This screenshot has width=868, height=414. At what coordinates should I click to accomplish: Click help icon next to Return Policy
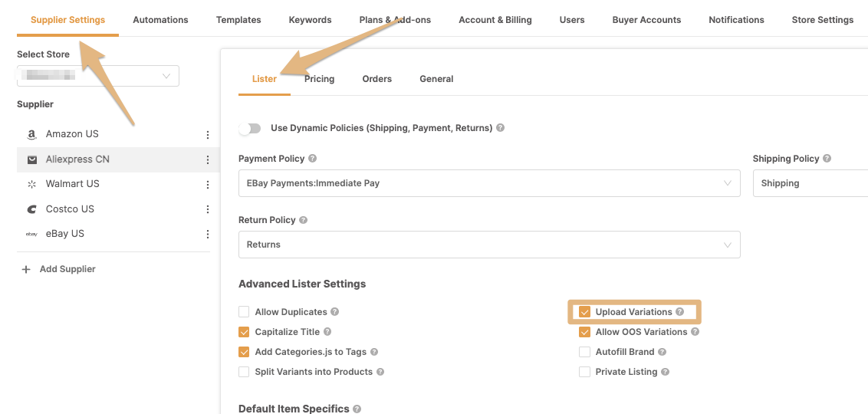(x=304, y=220)
